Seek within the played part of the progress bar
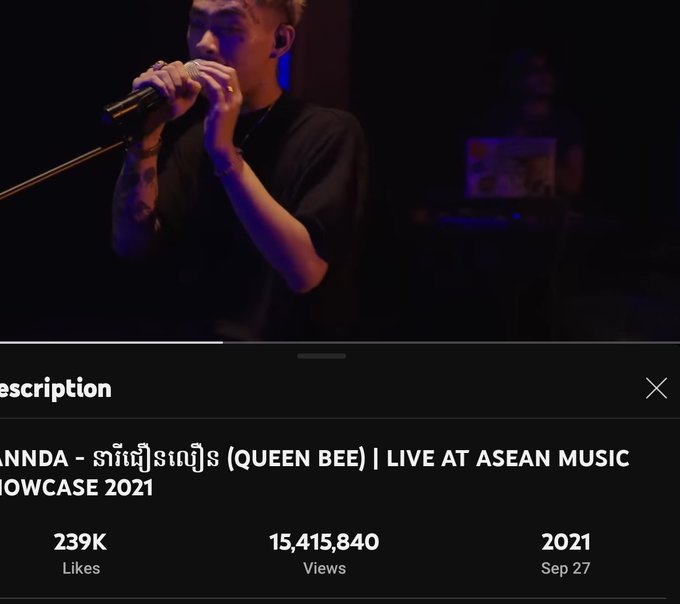This screenshot has height=604, width=680. coord(111,343)
